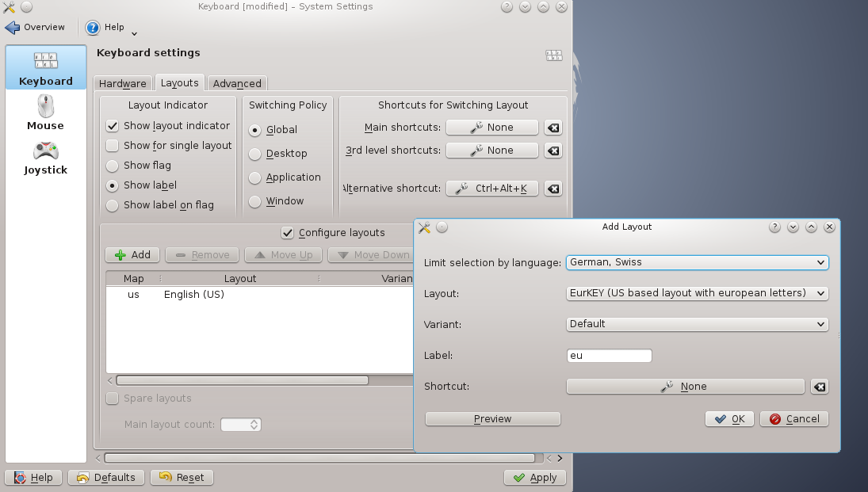Click the Main layout count spinner arrows
Screen dimensions: 868x492
click(x=254, y=425)
